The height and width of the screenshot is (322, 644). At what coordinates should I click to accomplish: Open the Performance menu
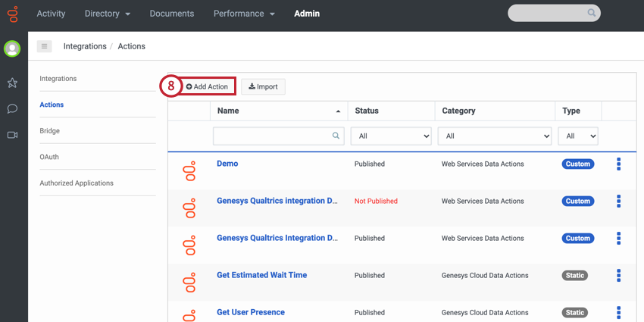pos(243,14)
